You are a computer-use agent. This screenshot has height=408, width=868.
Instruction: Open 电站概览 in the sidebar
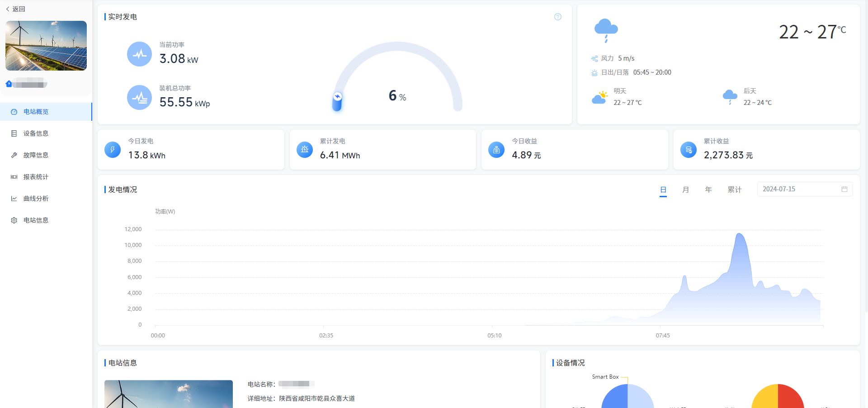36,112
